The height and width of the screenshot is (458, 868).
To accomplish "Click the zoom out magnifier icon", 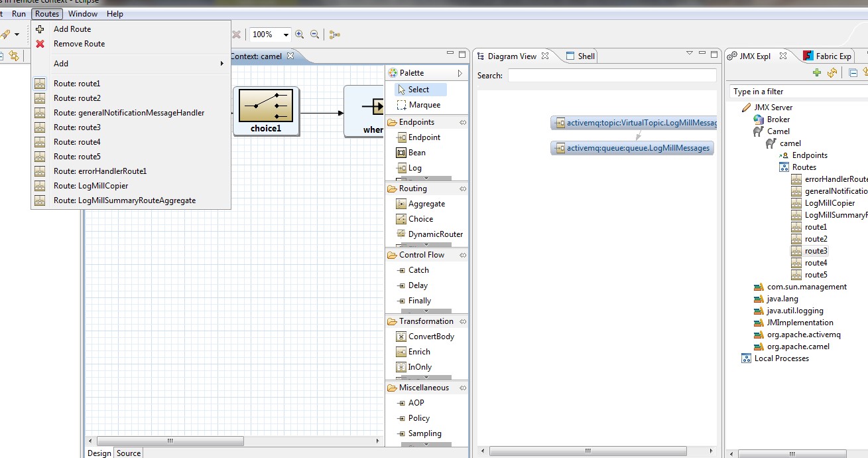I will [315, 35].
